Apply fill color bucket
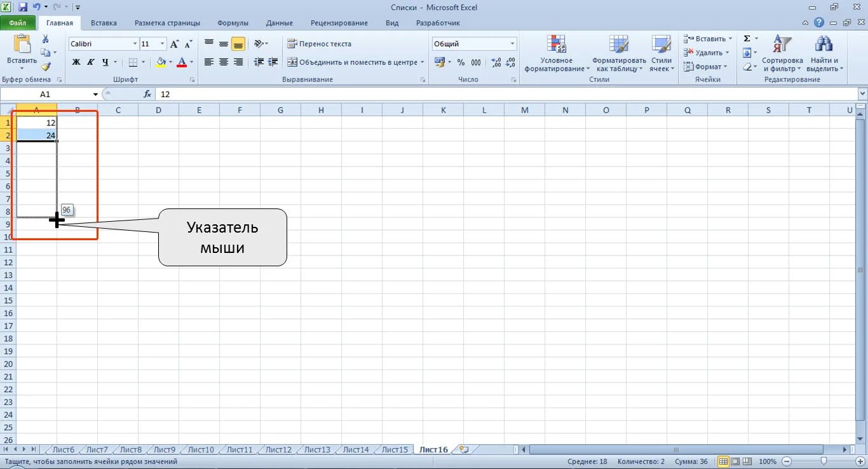 pyautogui.click(x=161, y=62)
